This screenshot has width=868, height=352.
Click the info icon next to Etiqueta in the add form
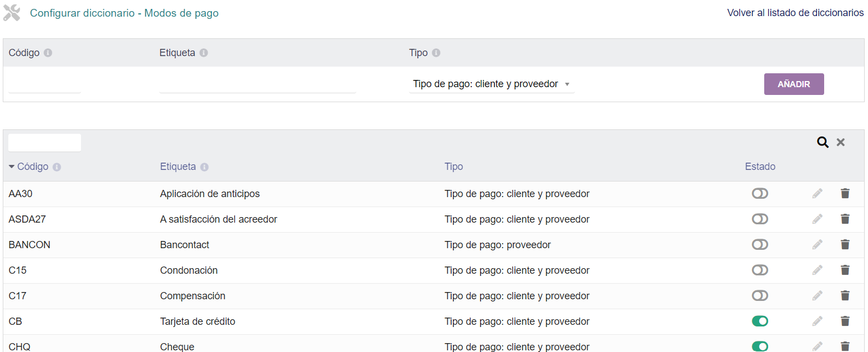tap(204, 53)
